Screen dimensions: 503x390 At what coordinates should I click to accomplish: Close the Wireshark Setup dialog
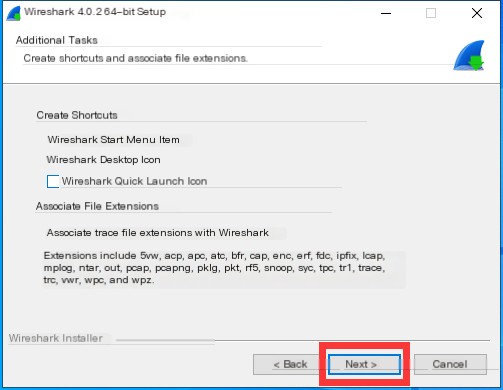click(x=477, y=13)
